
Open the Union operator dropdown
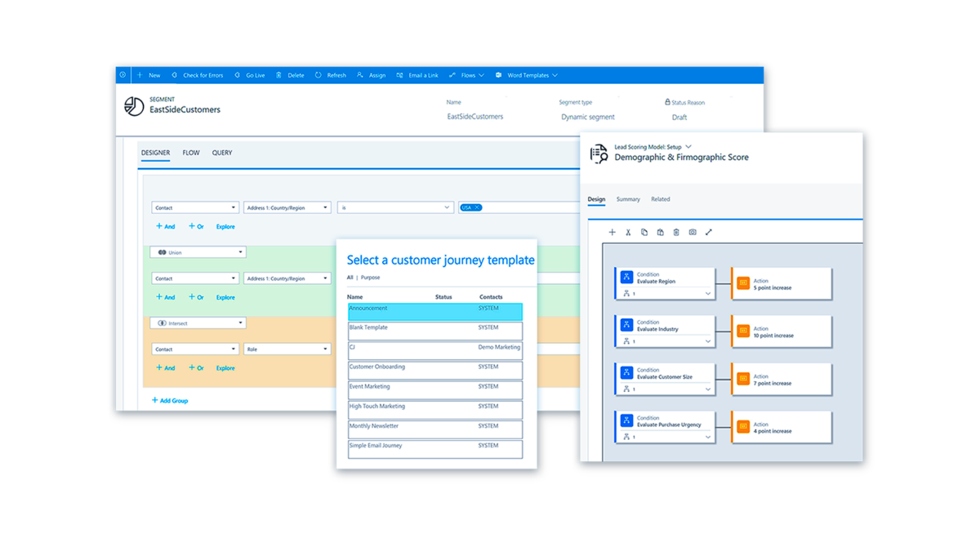click(197, 251)
